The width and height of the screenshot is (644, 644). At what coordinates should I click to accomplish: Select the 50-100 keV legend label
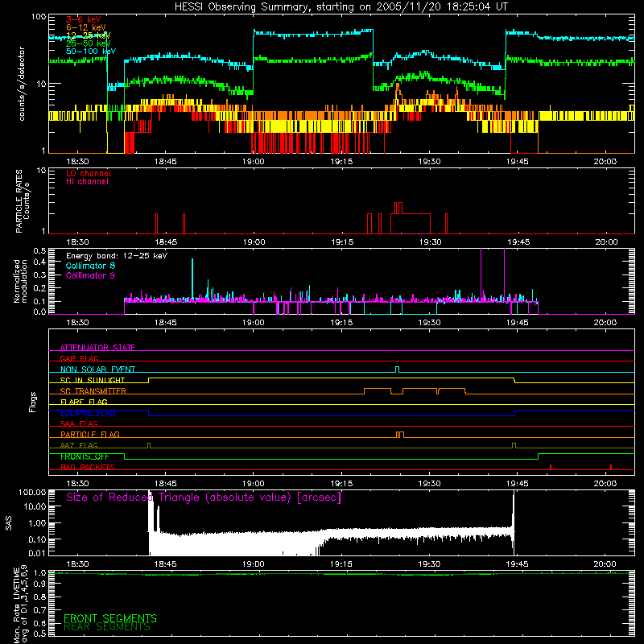pyautogui.click(x=91, y=52)
